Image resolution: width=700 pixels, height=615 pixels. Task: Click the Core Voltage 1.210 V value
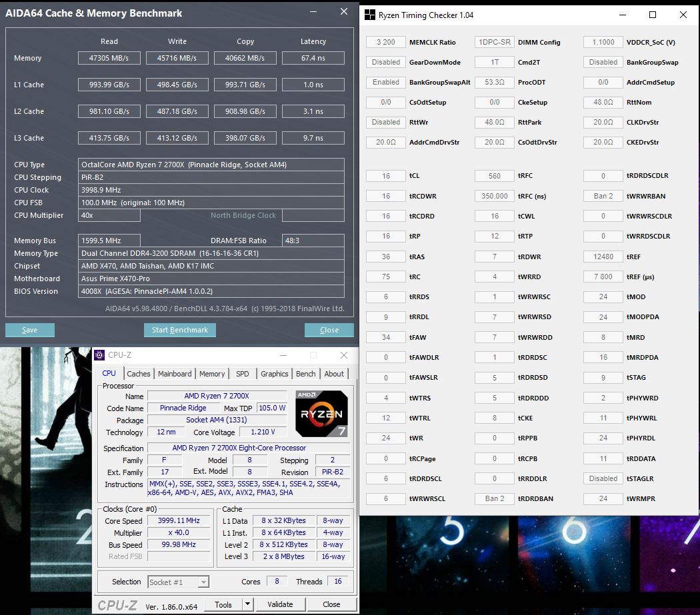263,432
